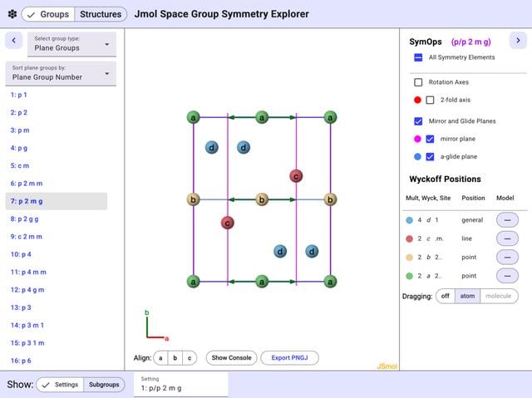Set Dragging to atom

click(x=467, y=296)
